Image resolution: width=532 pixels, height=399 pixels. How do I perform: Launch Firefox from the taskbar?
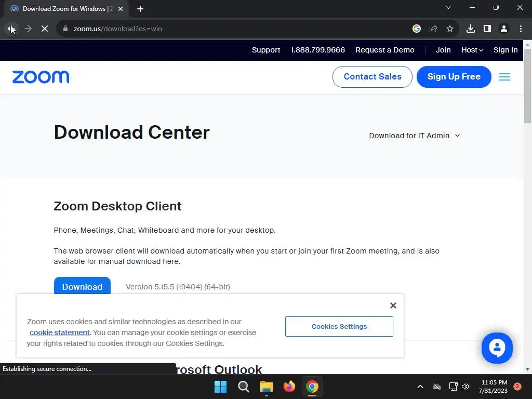tap(289, 387)
